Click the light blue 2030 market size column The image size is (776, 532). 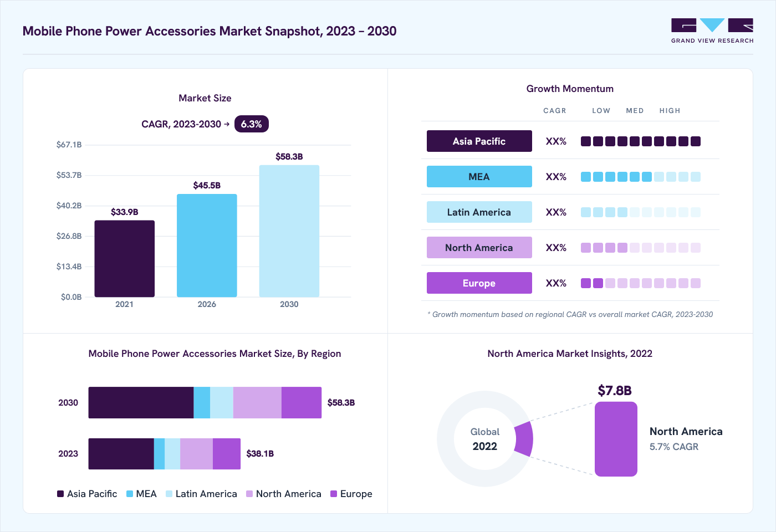coord(289,231)
